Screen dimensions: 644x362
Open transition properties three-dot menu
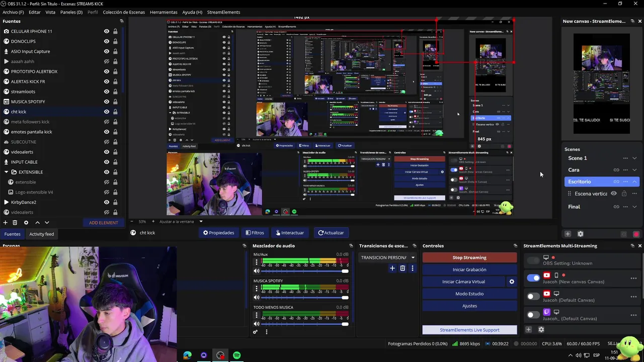pyautogui.click(x=412, y=268)
